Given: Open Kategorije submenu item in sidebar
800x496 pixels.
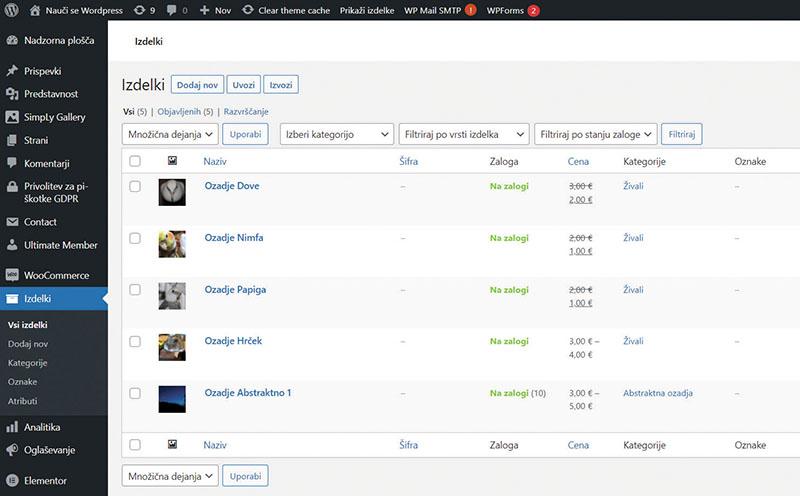Looking at the screenshot, I should point(27,362).
